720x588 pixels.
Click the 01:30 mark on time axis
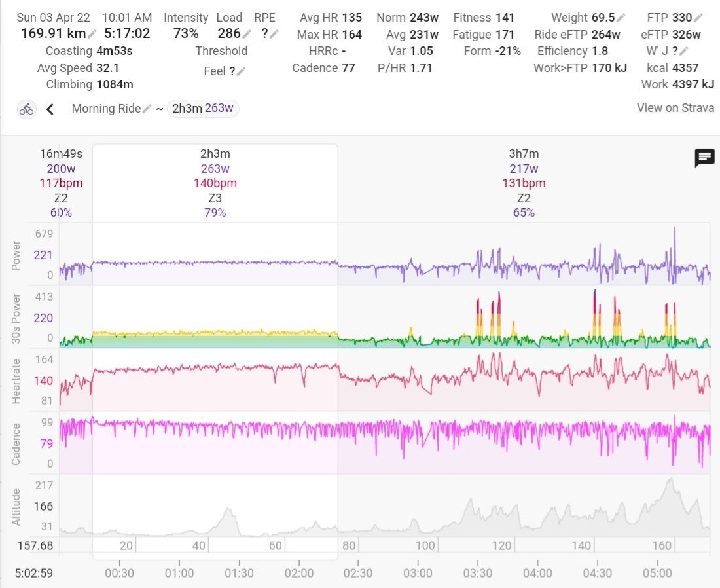coord(239,573)
